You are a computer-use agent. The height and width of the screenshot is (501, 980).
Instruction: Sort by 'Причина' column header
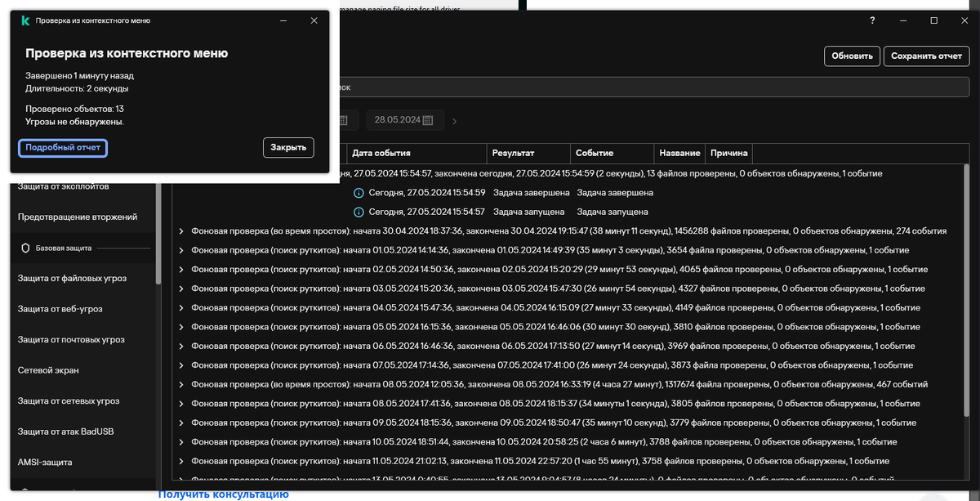coord(728,153)
